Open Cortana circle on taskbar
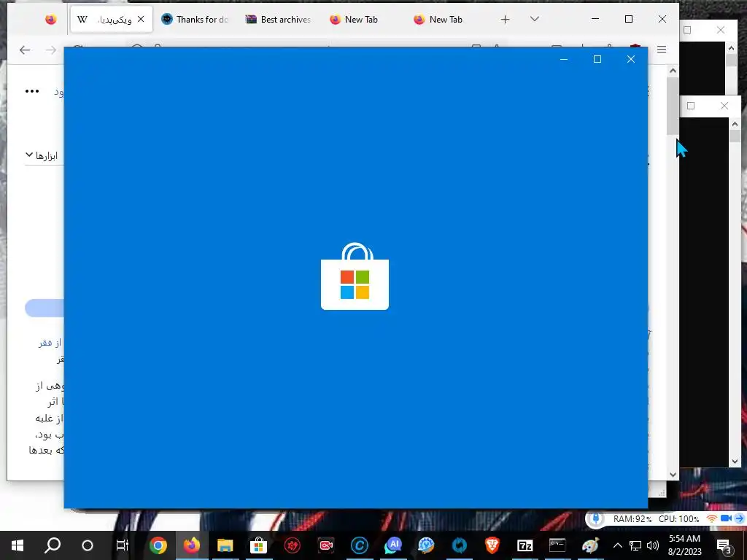 [x=88, y=545]
